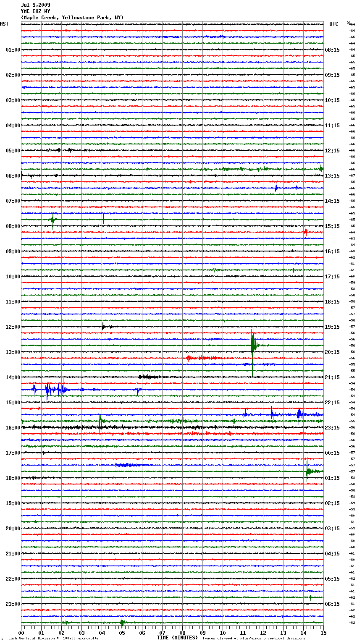The image size is (357, 644).
Task: Click the date text Jul 9,2009
Action: point(36,5)
